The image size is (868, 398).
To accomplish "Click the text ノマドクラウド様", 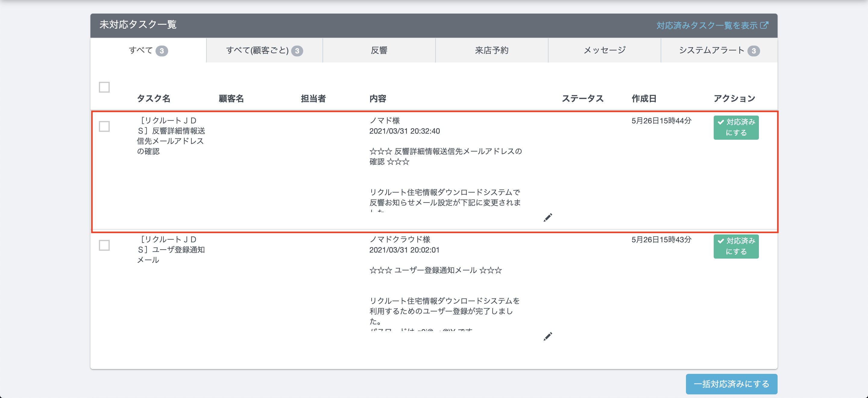I will [x=400, y=240].
